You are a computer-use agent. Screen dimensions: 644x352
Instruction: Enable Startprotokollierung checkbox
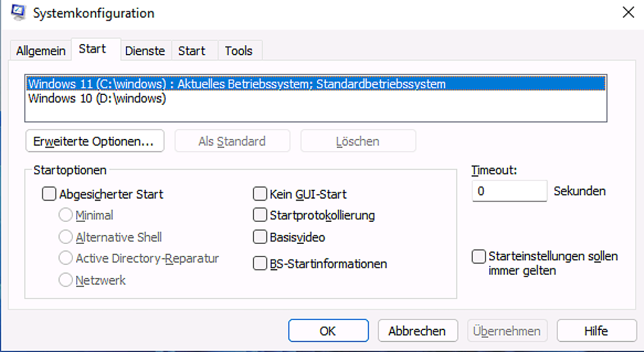pos(260,216)
